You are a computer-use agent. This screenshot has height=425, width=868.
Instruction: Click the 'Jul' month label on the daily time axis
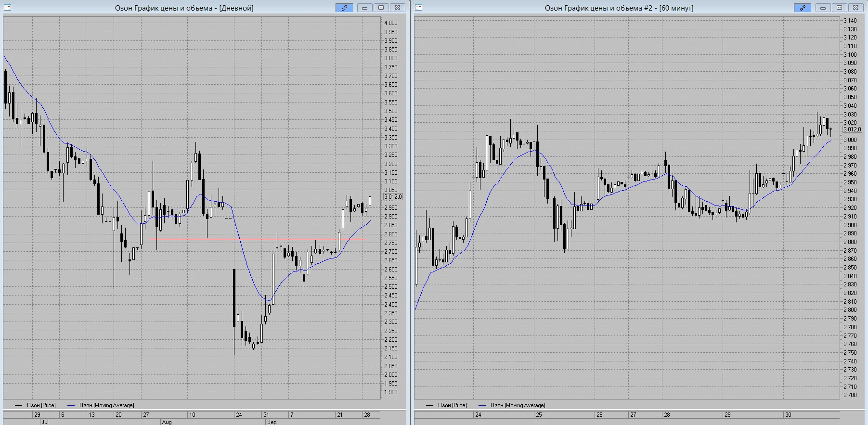pyautogui.click(x=45, y=422)
